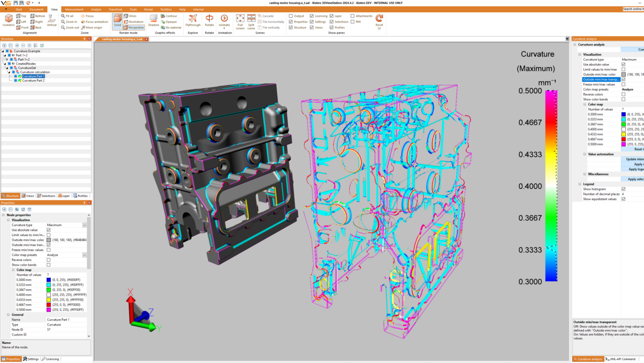Click Apply selection button under Miscellaneous
Viewport: 644px width, 363px height.
tap(632, 179)
